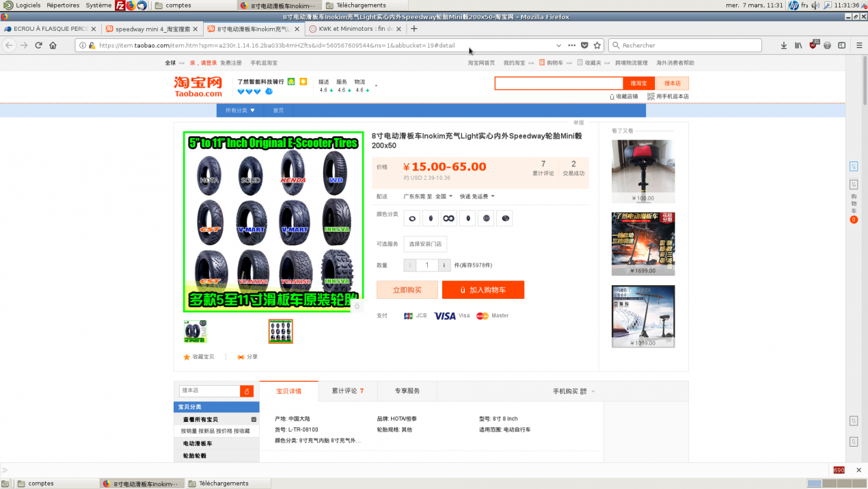This screenshot has height=489, width=868.
Task: Open a new browser tab
Action: point(414,29)
